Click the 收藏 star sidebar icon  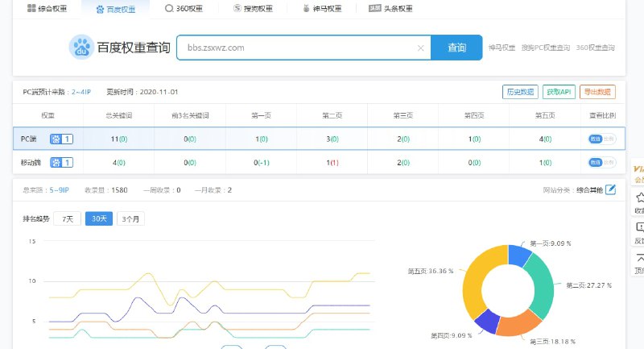pyautogui.click(x=640, y=197)
